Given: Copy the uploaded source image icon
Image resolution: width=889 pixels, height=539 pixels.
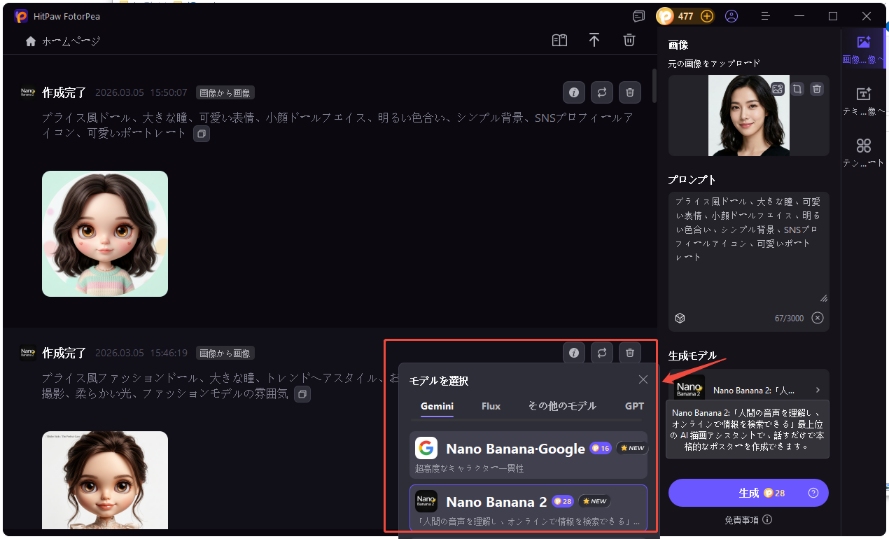Looking at the screenshot, I should [797, 89].
